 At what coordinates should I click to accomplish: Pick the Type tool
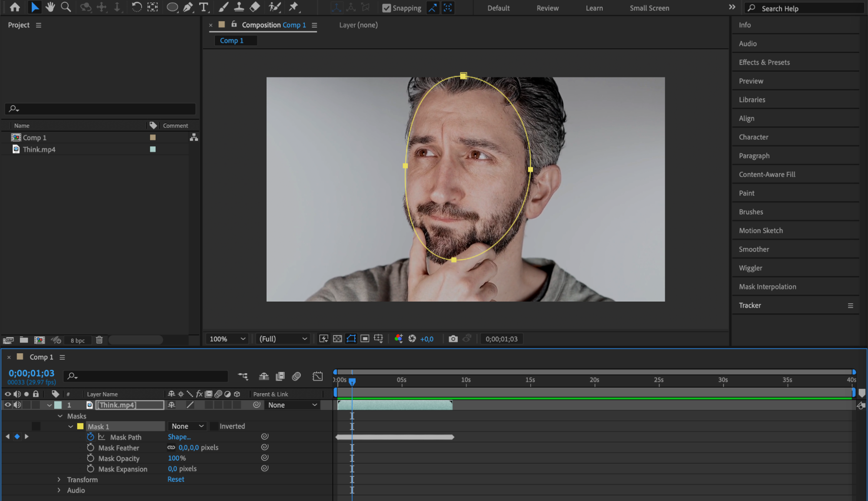point(203,7)
